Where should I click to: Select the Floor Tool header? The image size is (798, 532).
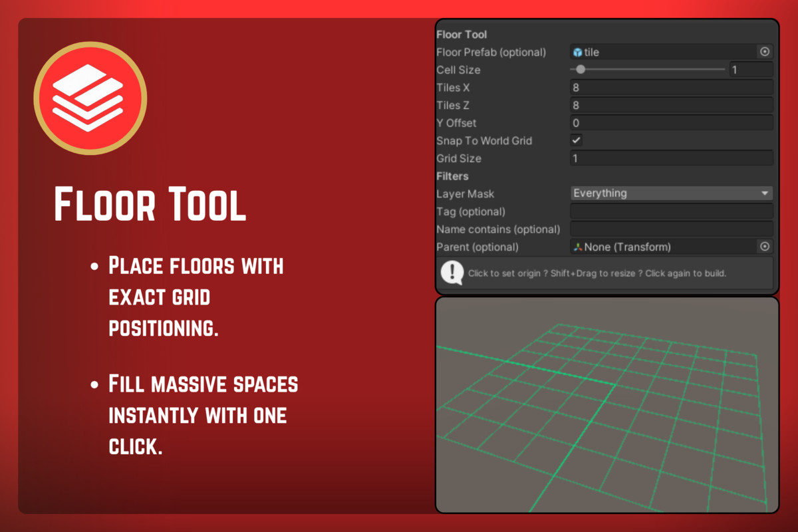pos(463,34)
